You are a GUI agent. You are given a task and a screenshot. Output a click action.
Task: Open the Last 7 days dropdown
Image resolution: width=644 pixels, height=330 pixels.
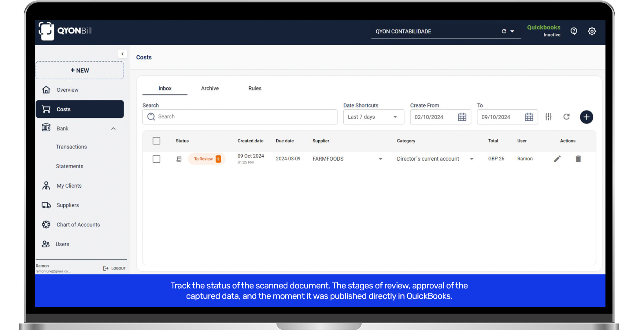coord(373,117)
